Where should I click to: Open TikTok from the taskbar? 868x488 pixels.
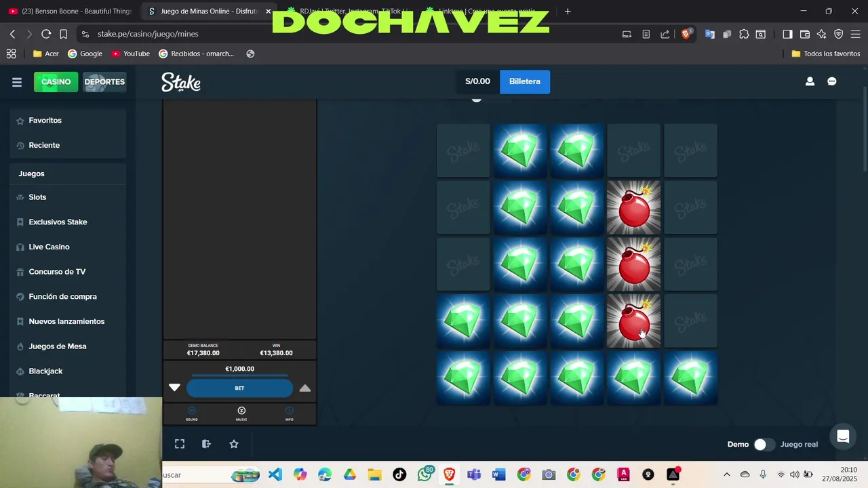coord(399,474)
